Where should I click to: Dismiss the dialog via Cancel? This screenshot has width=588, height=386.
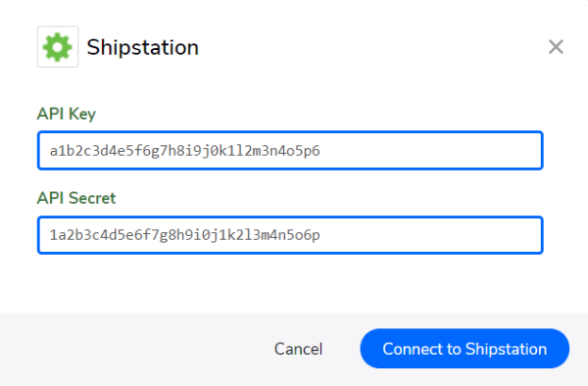pos(298,349)
